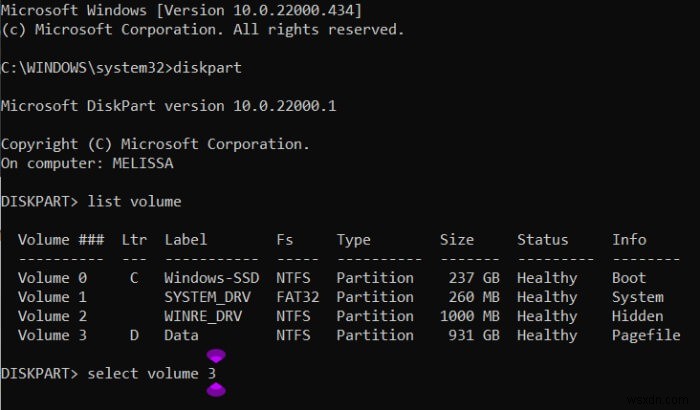
Task: Click the 931 GB size value
Action: coord(469,335)
